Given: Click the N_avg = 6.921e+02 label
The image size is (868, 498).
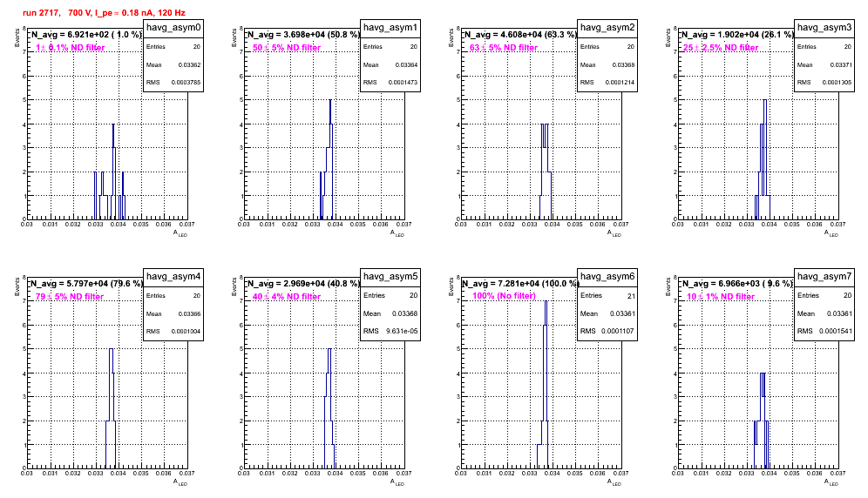Looking at the screenshot, I should coord(86,35).
